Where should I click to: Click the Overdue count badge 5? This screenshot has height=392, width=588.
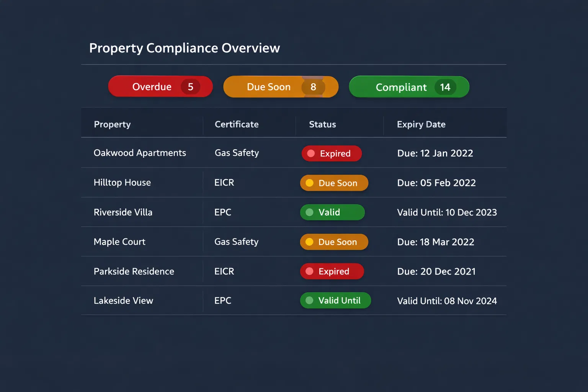[191, 87]
